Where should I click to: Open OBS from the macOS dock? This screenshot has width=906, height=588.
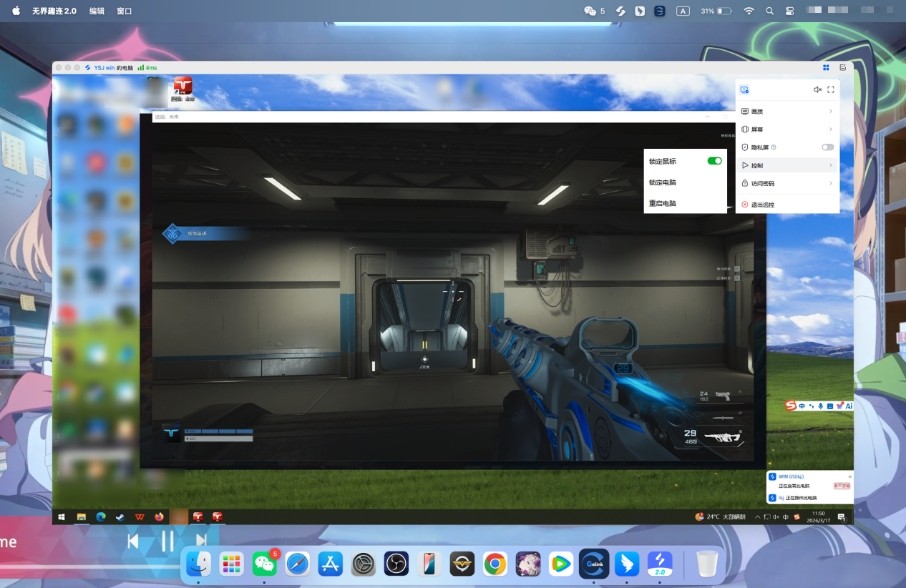(x=396, y=564)
